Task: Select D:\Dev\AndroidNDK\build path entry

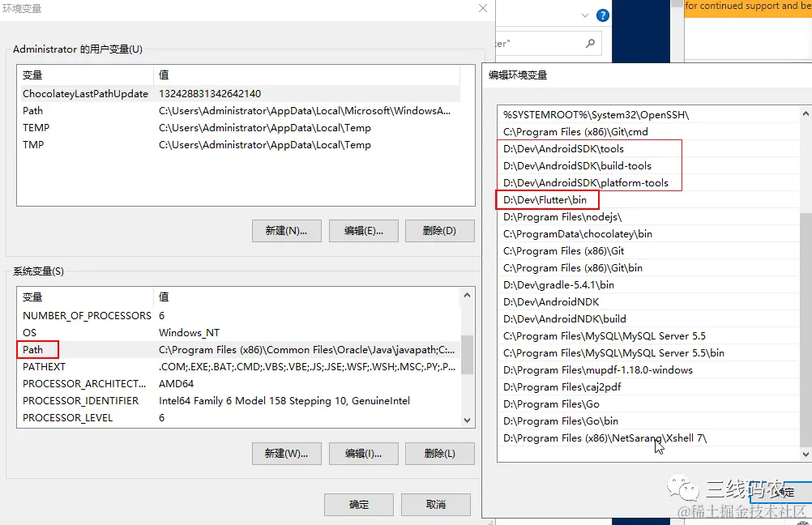Action: point(648,319)
